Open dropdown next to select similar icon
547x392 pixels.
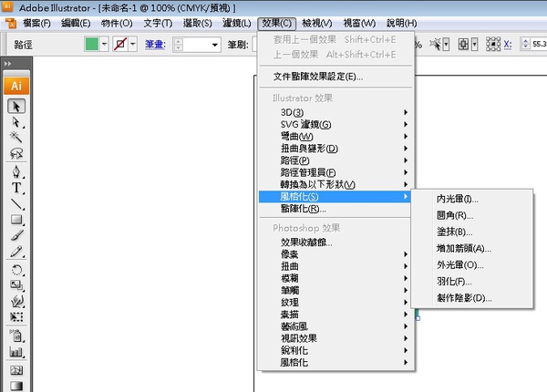pos(446,45)
